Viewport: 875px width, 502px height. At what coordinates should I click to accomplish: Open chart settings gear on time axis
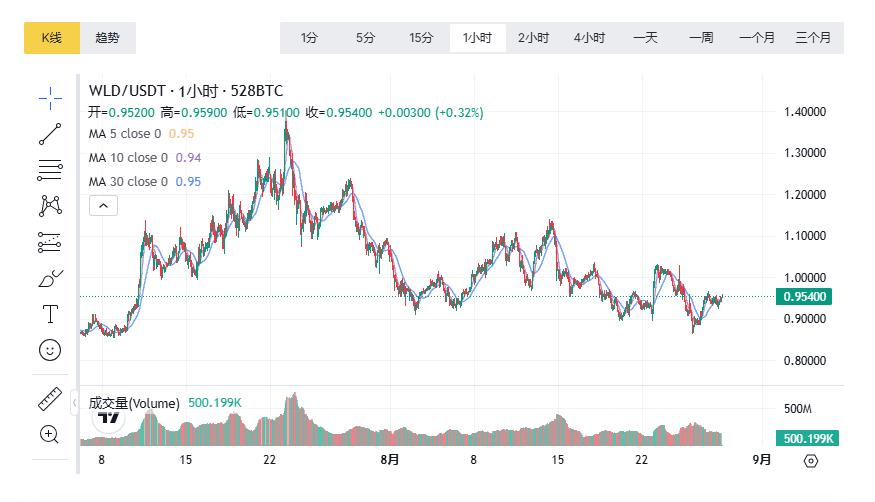pyautogui.click(x=810, y=461)
